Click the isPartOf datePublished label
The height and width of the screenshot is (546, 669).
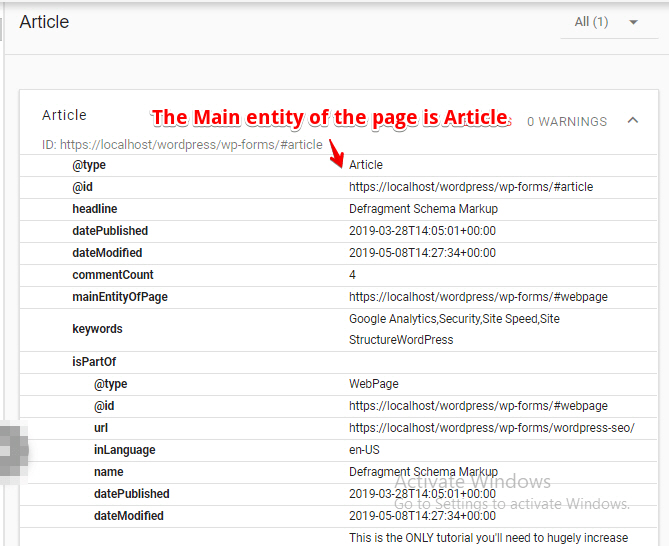point(131,494)
